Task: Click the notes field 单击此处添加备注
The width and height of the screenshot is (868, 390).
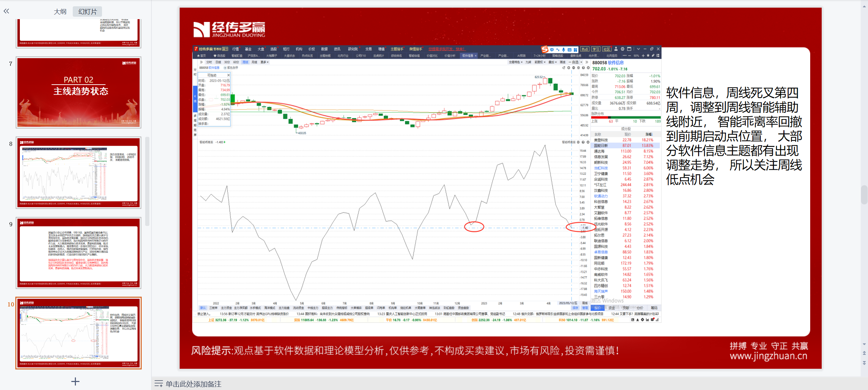Action: [193, 384]
